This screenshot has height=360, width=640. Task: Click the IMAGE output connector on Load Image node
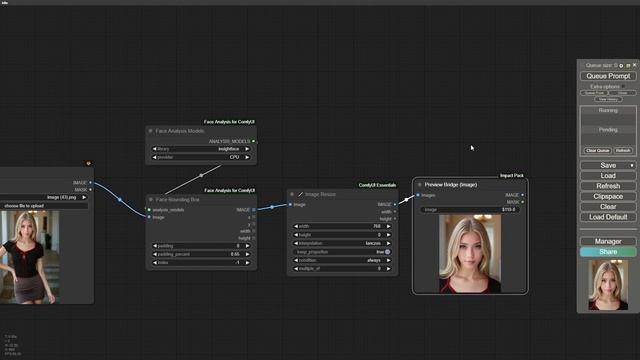click(90, 182)
